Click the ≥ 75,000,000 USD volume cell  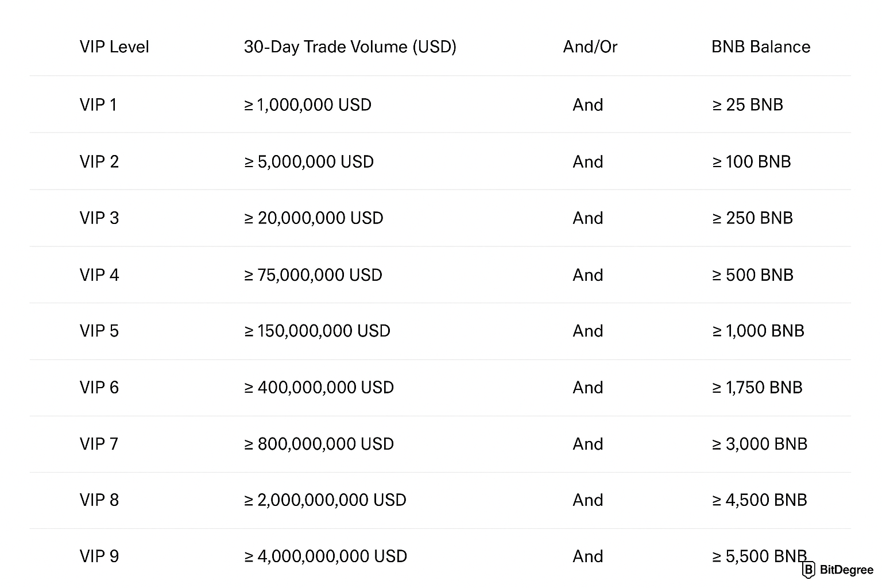coord(313,274)
